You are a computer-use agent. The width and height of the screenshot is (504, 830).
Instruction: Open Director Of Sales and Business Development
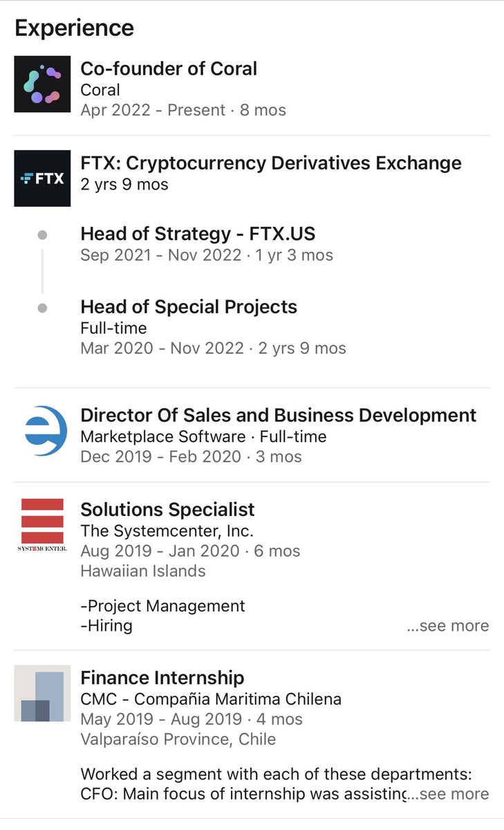coord(278,415)
